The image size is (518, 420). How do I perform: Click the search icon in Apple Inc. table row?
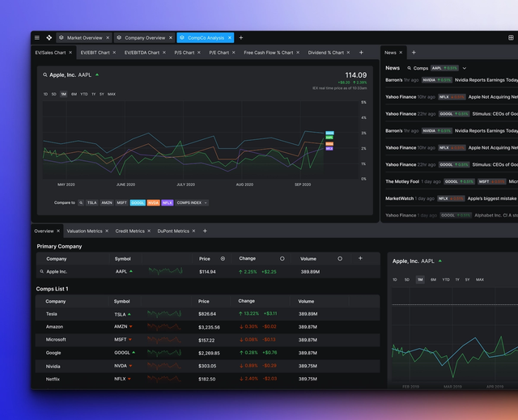(41, 271)
